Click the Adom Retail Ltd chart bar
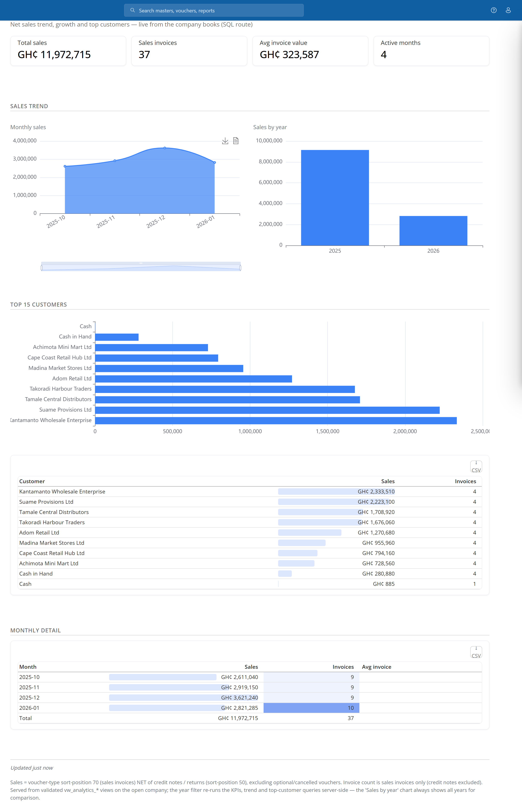522x812 pixels. tap(194, 379)
